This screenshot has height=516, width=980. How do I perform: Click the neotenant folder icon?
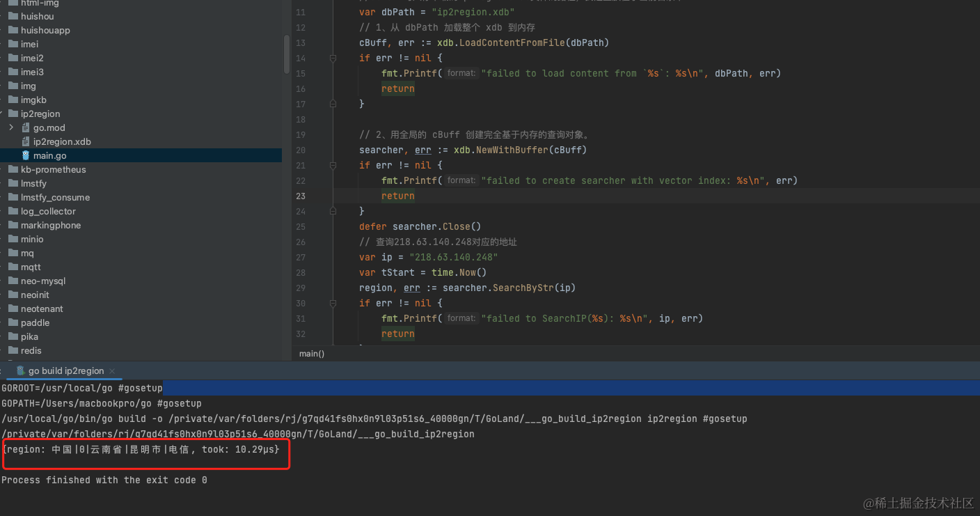pos(13,308)
